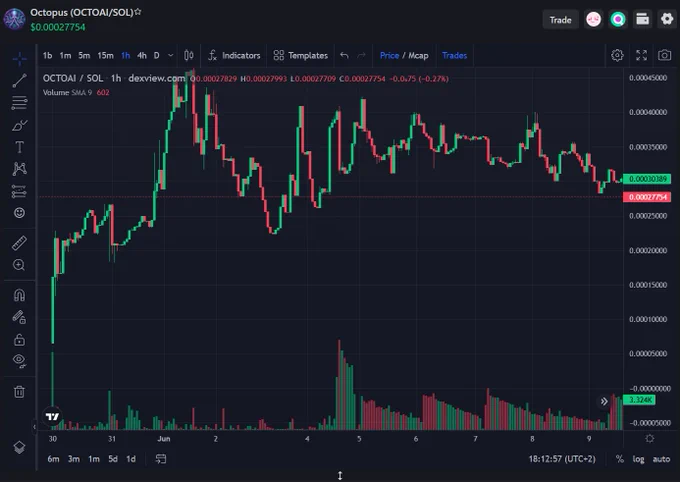This screenshot has height=482, width=680.
Task: Toggle stay in drawing mode
Action: (19, 317)
